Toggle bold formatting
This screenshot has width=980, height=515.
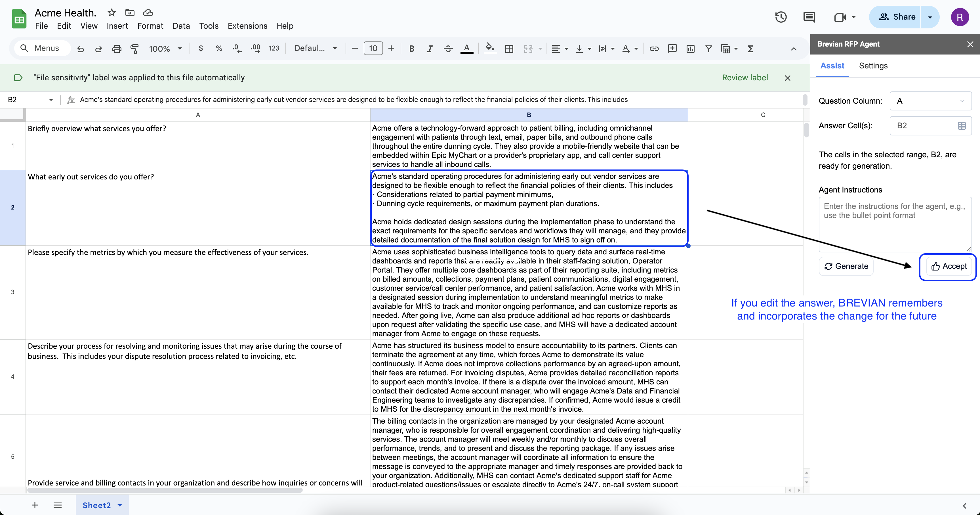(x=411, y=48)
